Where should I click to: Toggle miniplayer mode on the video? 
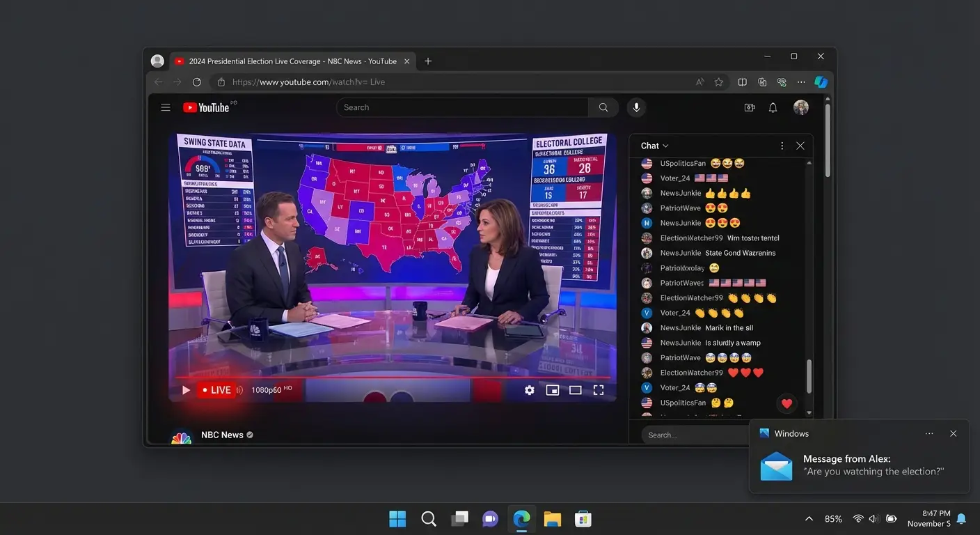tap(552, 390)
